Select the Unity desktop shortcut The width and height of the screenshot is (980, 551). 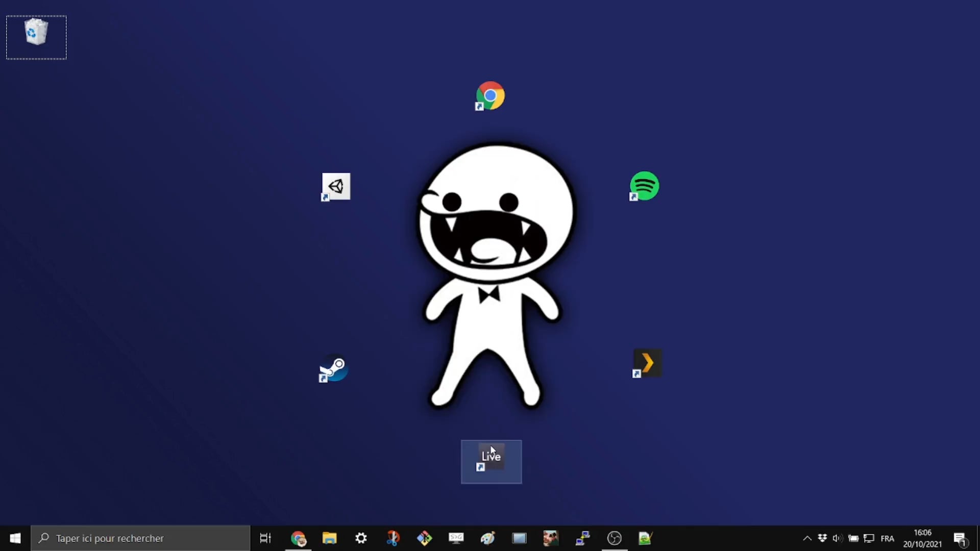tap(335, 187)
